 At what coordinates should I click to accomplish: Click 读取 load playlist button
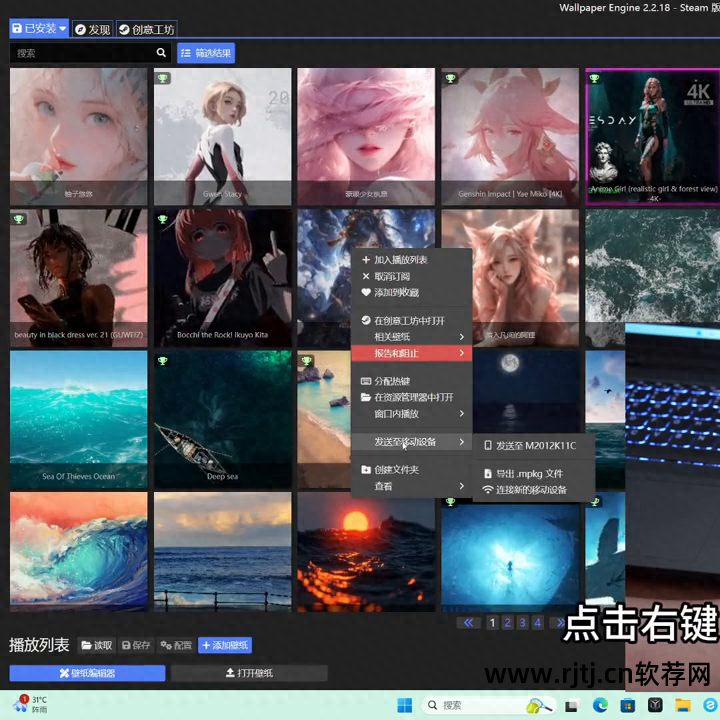tap(96, 645)
